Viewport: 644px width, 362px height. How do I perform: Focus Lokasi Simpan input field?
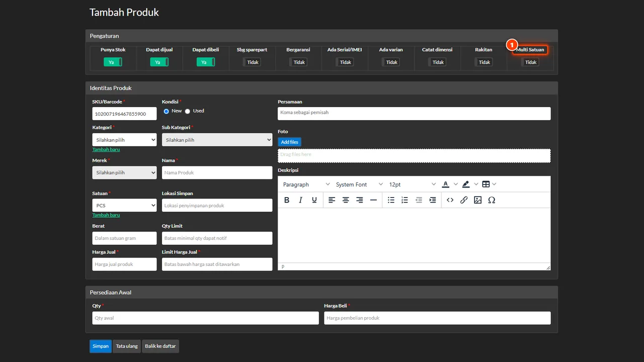coord(217,205)
